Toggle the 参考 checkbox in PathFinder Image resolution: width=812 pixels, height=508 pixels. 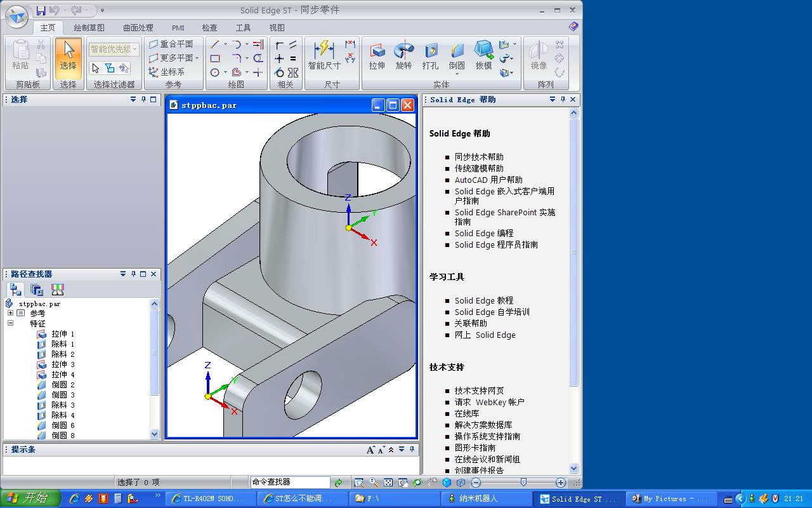pyautogui.click(x=20, y=313)
